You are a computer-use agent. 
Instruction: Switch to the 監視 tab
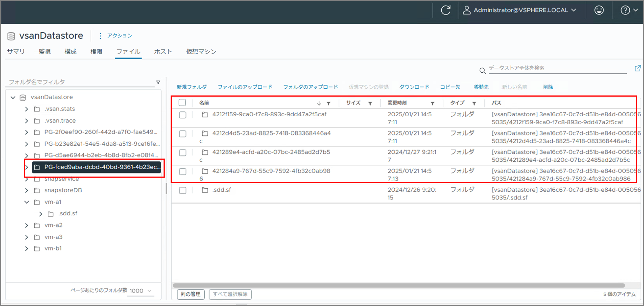pos(45,52)
